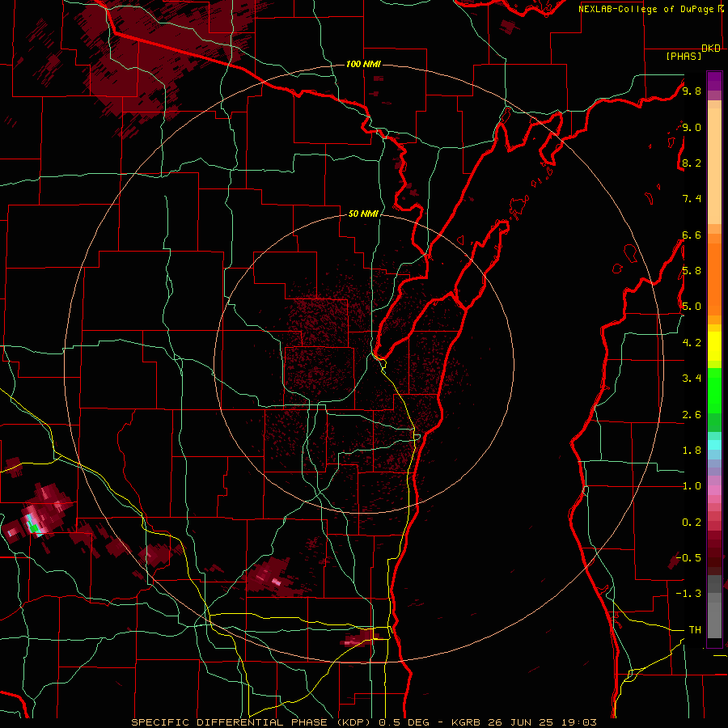This screenshot has width=728, height=728.
Task: Click the 0.2 legend value
Action: (692, 523)
